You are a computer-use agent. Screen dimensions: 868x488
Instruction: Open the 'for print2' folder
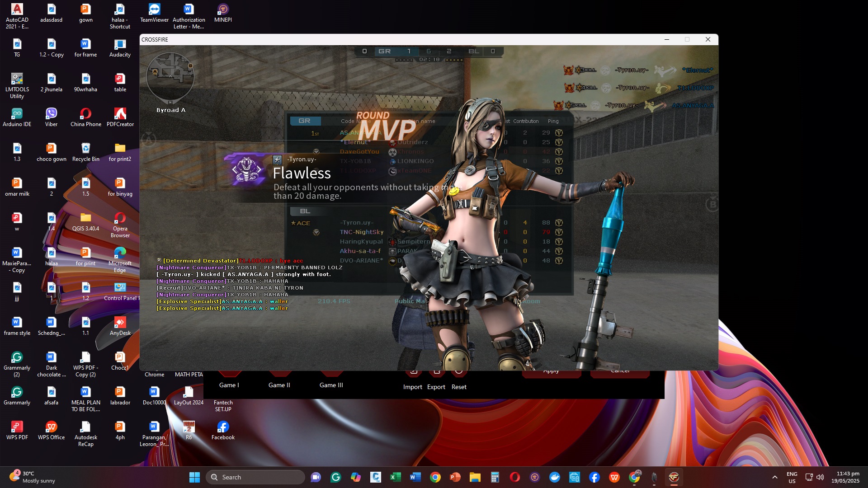(x=120, y=152)
